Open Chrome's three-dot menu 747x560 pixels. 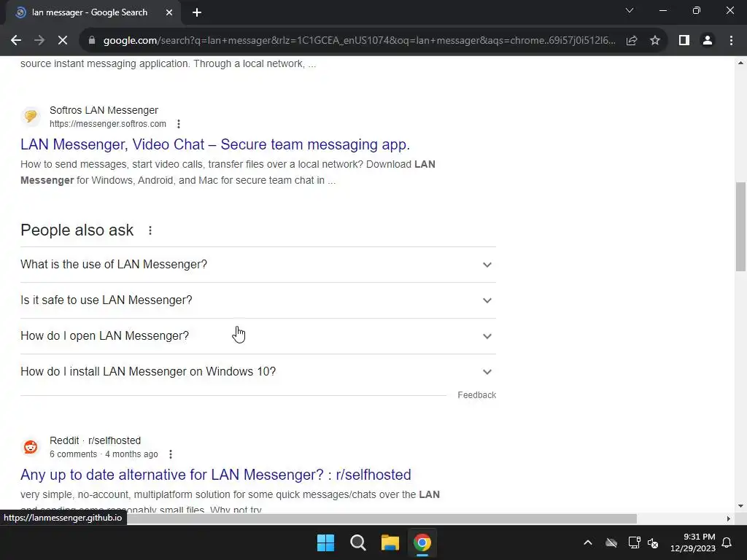click(x=731, y=41)
